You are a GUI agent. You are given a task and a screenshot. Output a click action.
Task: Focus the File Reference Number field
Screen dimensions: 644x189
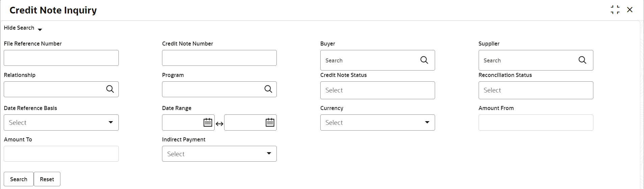tap(61, 58)
